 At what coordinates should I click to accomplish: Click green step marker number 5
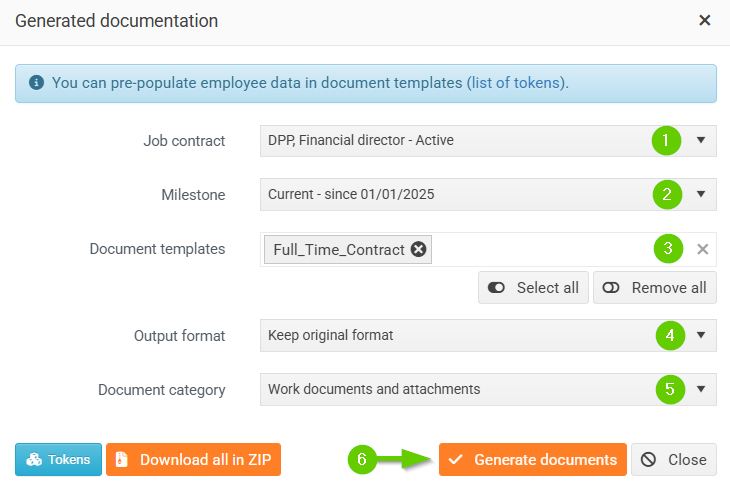[x=670, y=389]
